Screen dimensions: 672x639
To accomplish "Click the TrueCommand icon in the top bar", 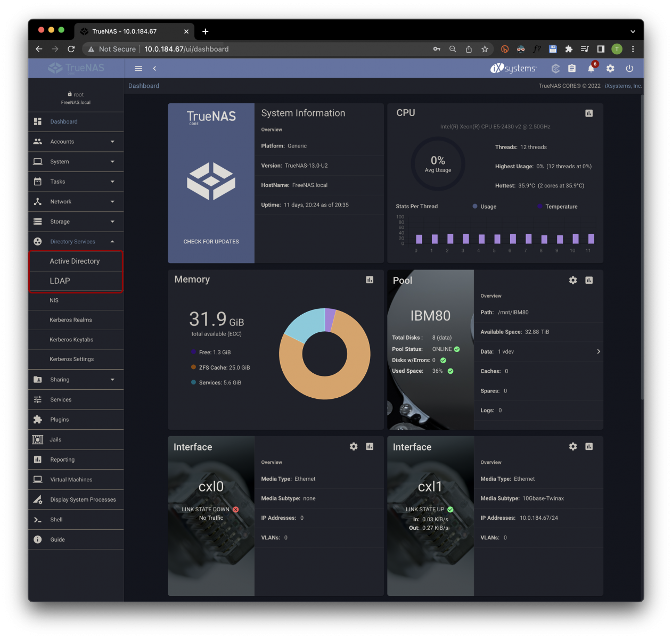I will click(555, 68).
